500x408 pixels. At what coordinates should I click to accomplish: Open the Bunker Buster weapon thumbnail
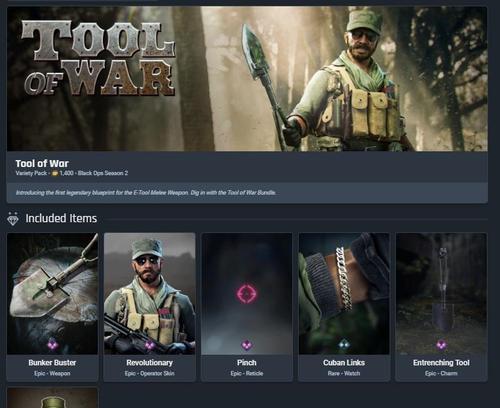(x=52, y=294)
